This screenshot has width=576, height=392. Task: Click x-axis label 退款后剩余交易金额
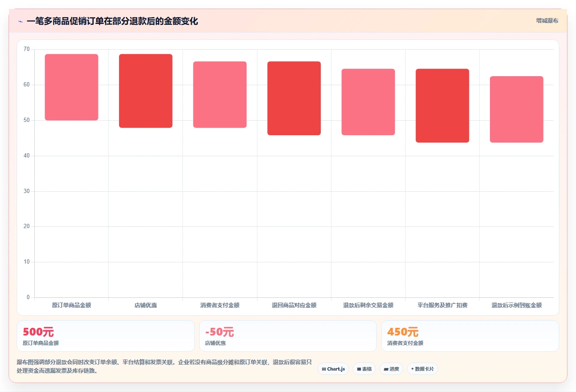[x=368, y=305]
